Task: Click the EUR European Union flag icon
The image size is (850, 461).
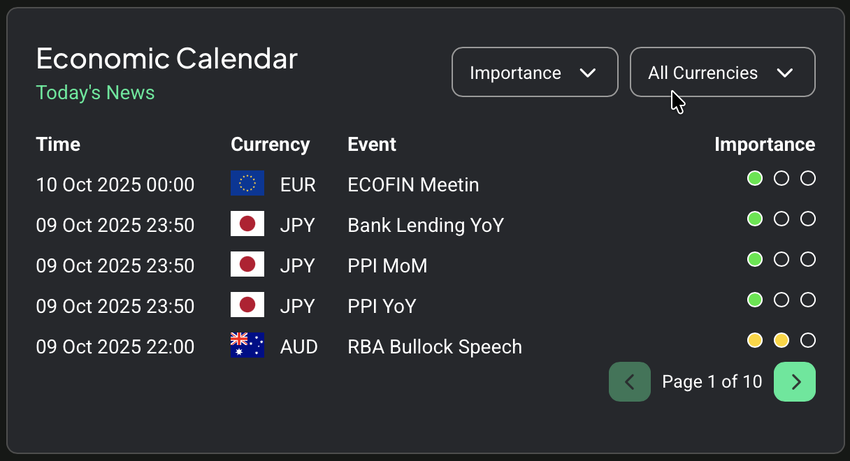Action: pyautogui.click(x=247, y=183)
